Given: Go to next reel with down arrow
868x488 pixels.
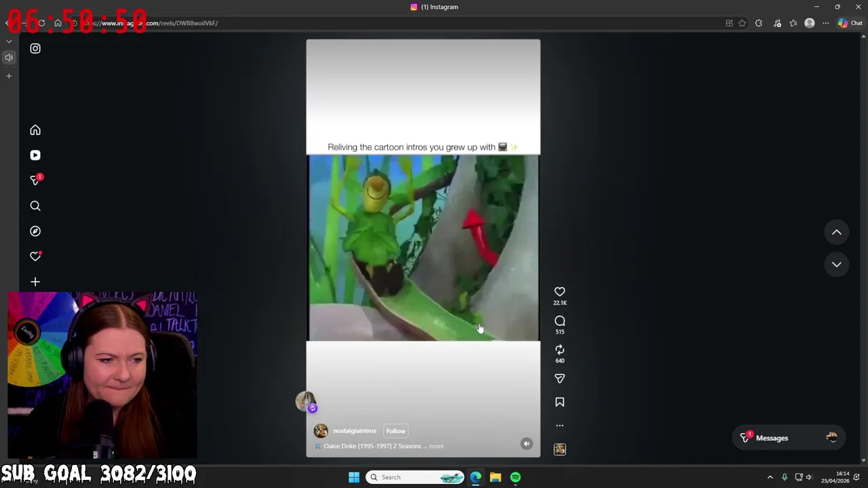Looking at the screenshot, I should tap(837, 264).
